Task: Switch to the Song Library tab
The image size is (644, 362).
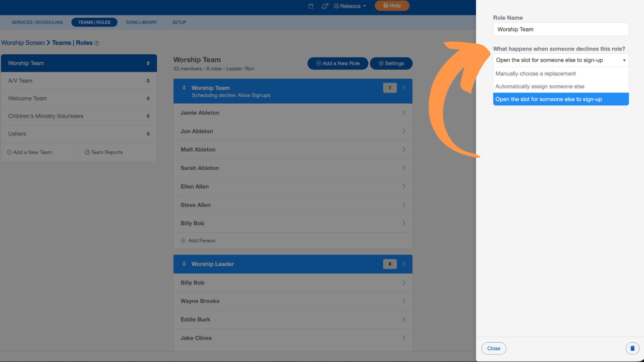Action: [x=141, y=22]
